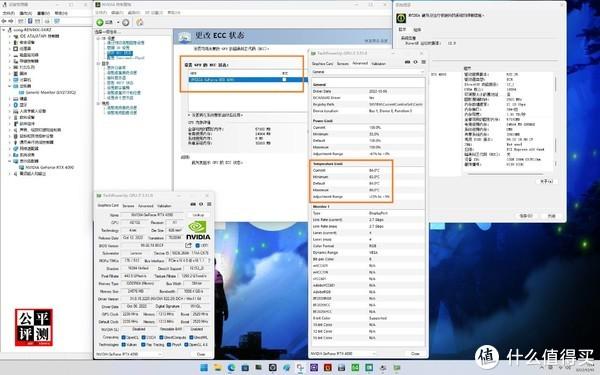Expand the IDE ATA/ATAPI controllers node

coord(10,36)
